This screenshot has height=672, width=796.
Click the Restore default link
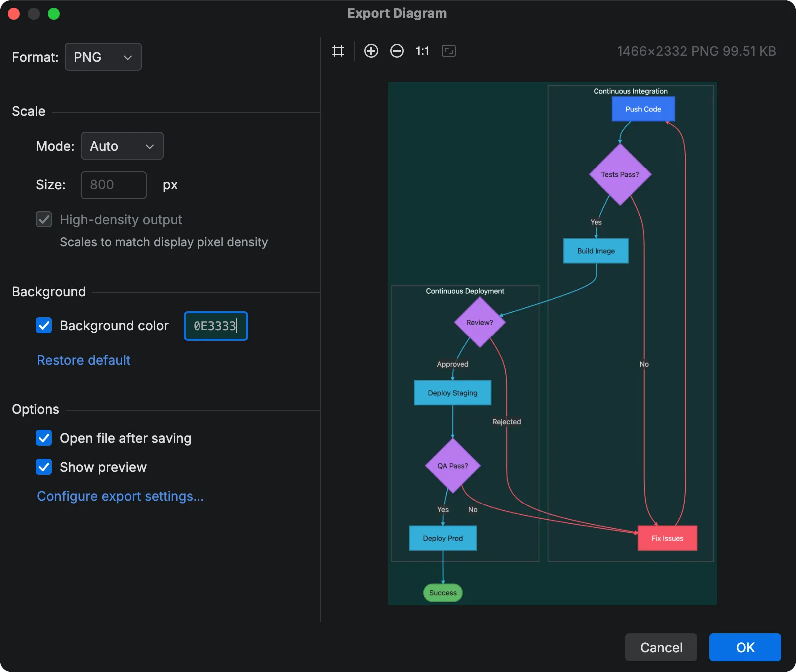84,360
